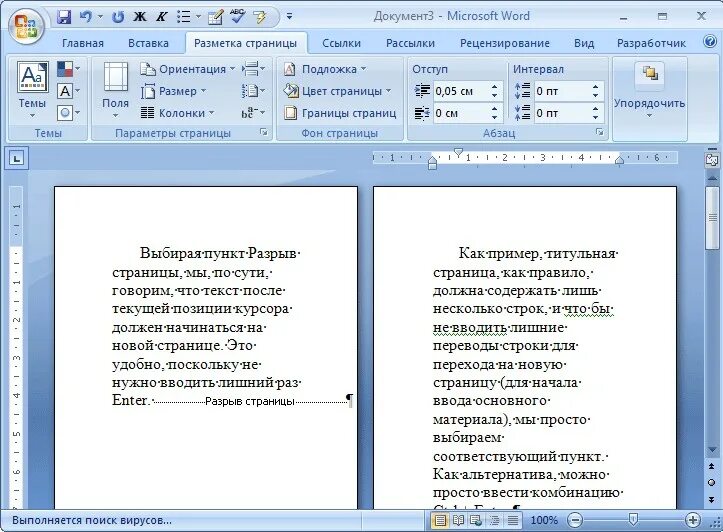Click the lightning bolt icon in quick access toolbar
723x532 pixels.
261,17
